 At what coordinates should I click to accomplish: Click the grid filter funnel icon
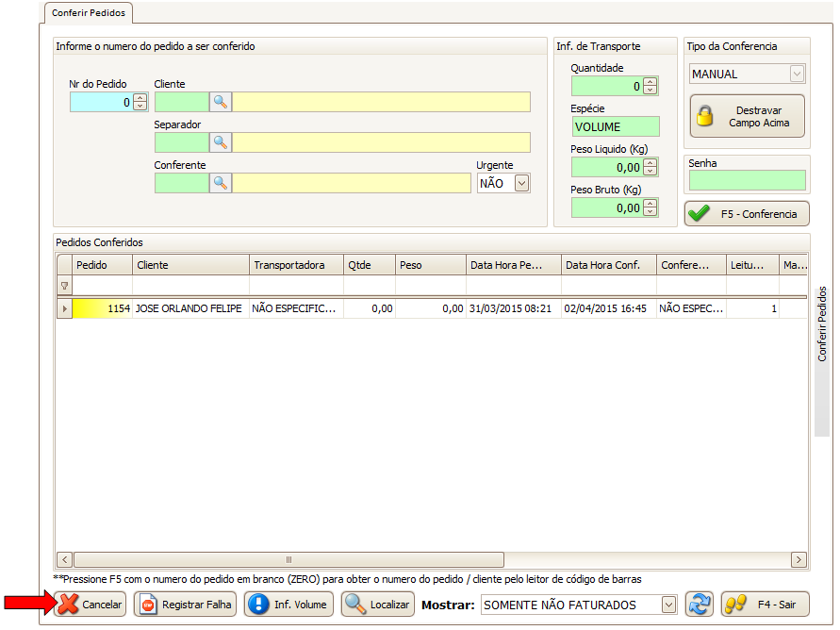tap(64, 285)
